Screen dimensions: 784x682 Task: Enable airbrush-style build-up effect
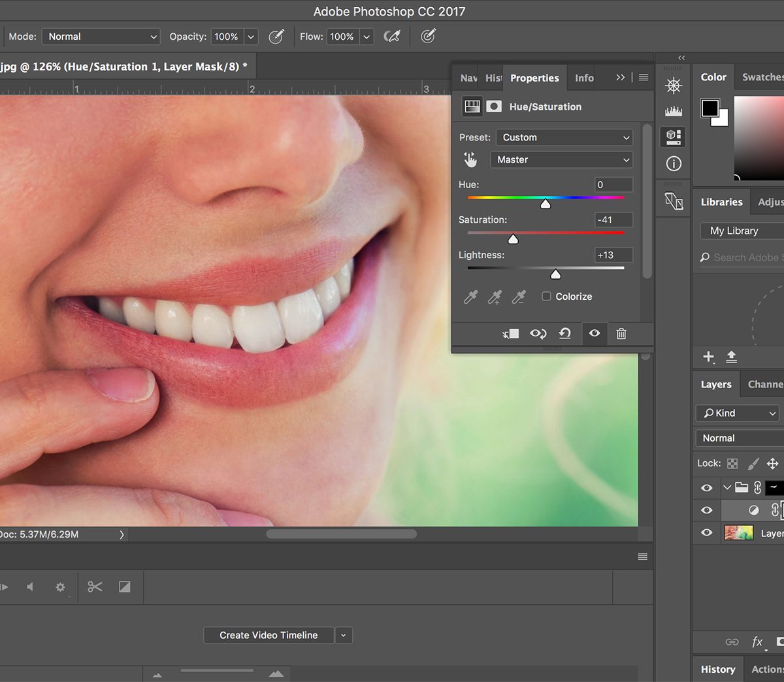click(392, 37)
